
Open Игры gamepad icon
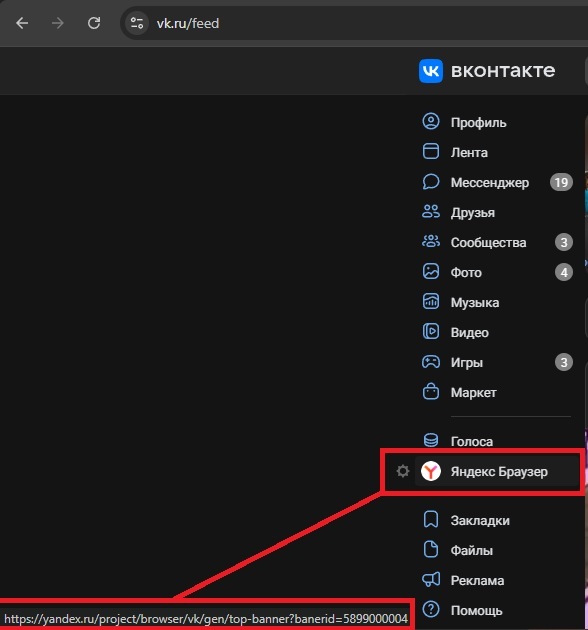click(x=431, y=362)
